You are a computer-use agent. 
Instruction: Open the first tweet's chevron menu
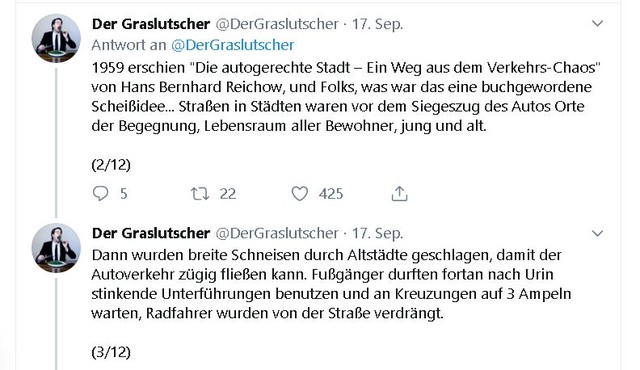click(x=598, y=24)
